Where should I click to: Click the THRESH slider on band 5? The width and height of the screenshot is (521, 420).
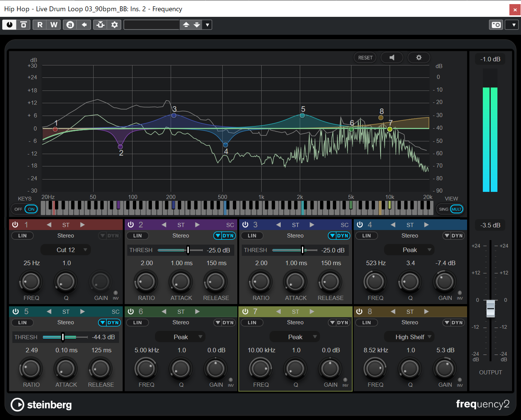(63, 337)
